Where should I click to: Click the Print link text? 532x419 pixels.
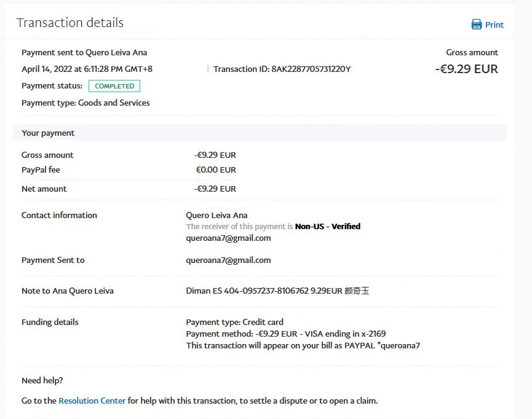[494, 25]
